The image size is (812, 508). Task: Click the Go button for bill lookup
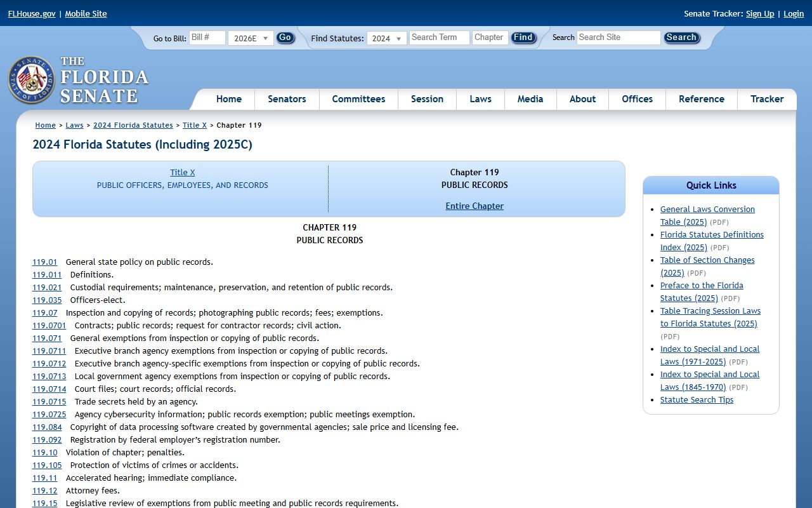coord(285,37)
